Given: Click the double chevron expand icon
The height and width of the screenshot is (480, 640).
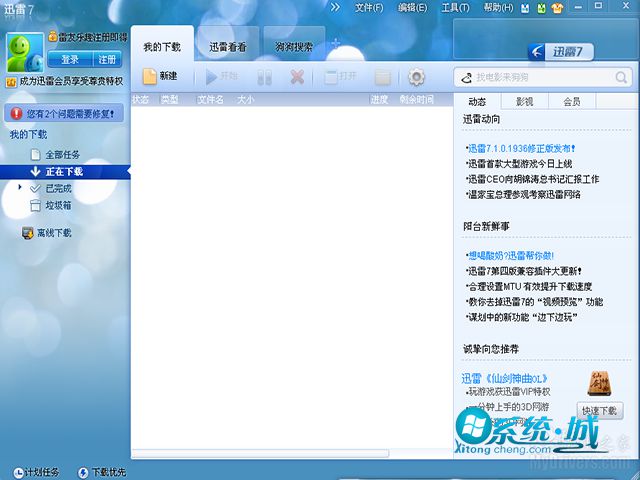Looking at the screenshot, I should point(335,7).
